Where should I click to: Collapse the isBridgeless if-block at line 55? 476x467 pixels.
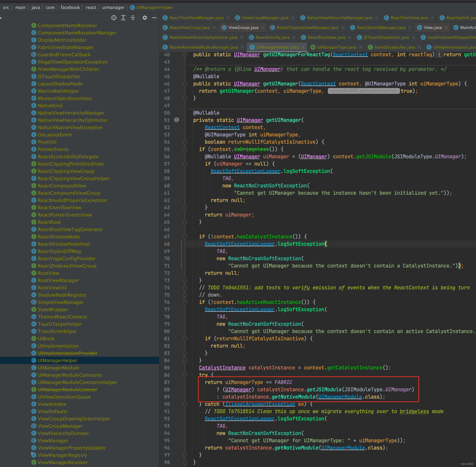pos(185,149)
